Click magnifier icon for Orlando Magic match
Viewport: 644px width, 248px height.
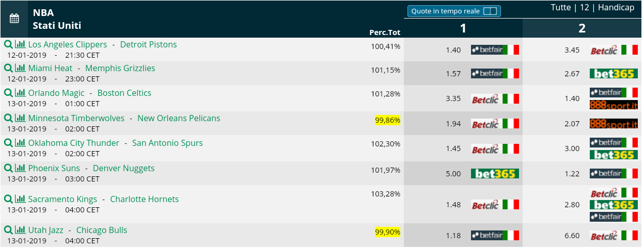pyautogui.click(x=8, y=93)
